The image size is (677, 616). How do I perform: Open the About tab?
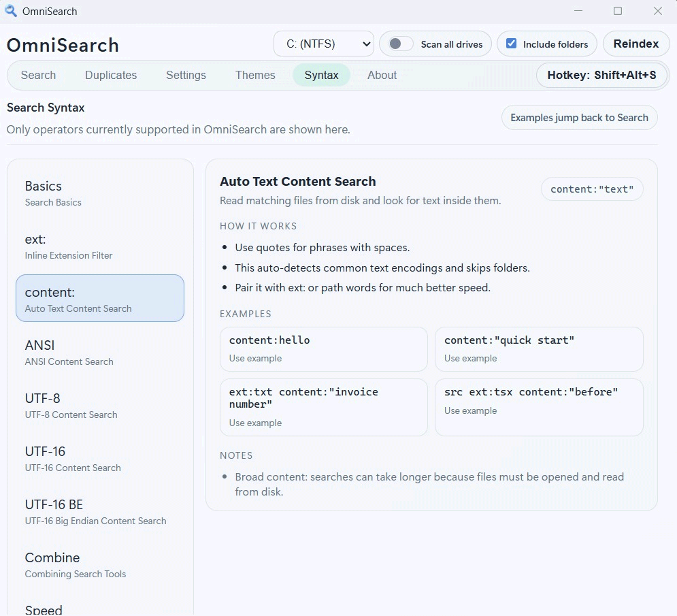382,75
